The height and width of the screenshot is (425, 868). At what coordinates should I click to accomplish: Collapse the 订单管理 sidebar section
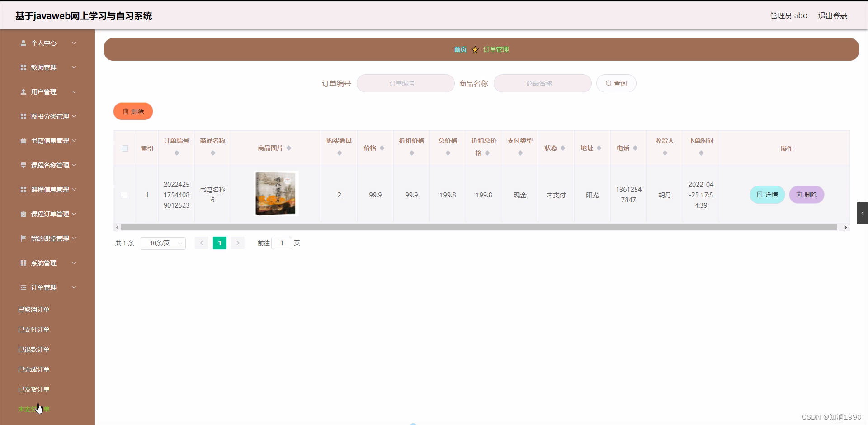(44, 287)
